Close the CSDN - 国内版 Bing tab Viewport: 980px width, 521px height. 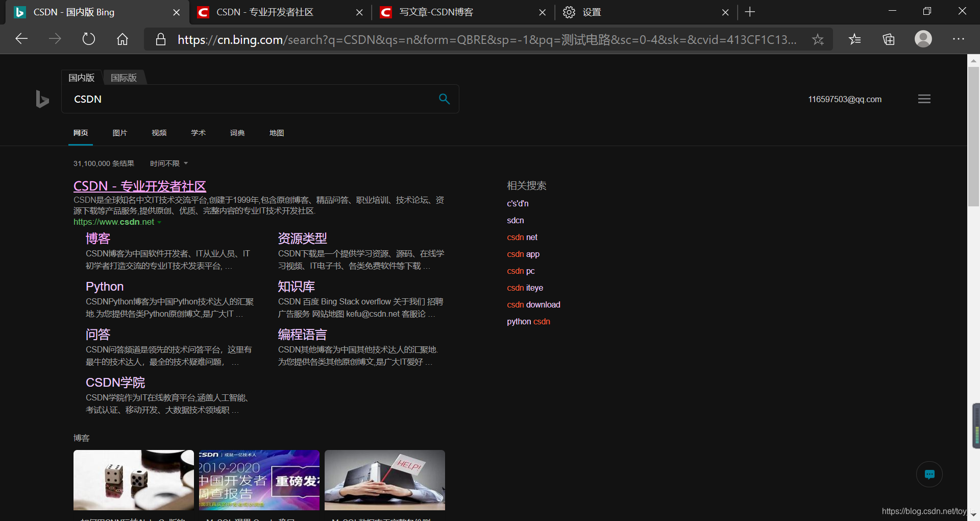click(x=177, y=12)
